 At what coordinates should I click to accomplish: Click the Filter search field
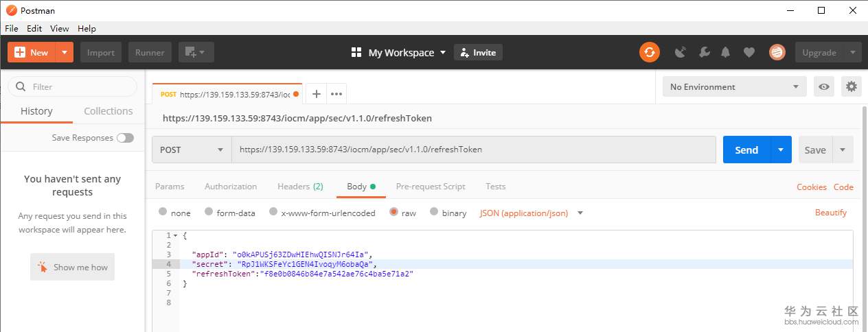(72, 86)
